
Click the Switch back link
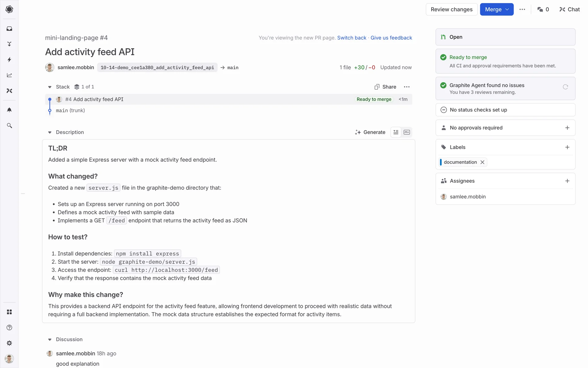[x=352, y=38]
